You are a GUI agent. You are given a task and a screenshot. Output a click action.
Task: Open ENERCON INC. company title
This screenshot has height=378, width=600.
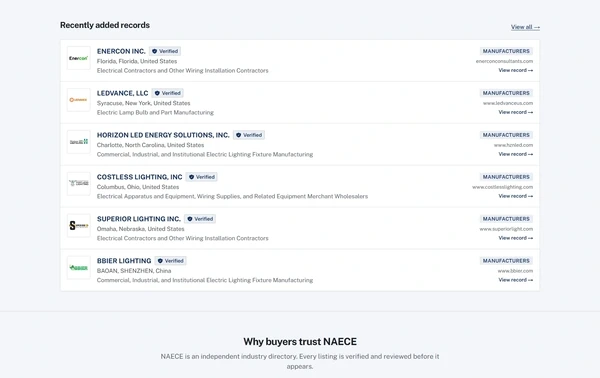121,51
